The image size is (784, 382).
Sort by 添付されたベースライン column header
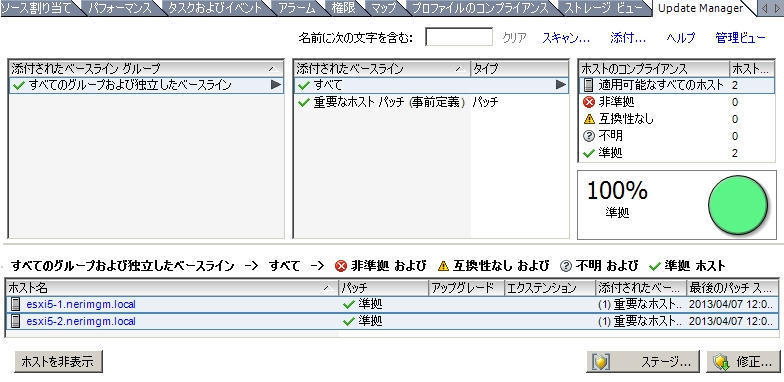tap(382, 68)
